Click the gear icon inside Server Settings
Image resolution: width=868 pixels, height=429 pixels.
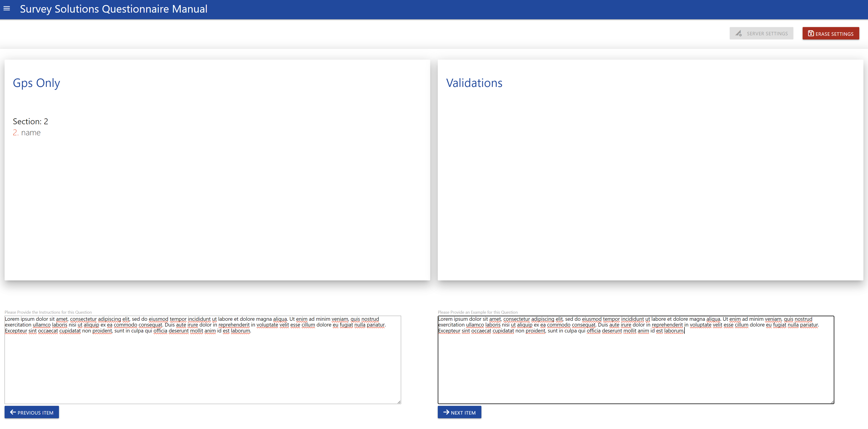coord(739,33)
